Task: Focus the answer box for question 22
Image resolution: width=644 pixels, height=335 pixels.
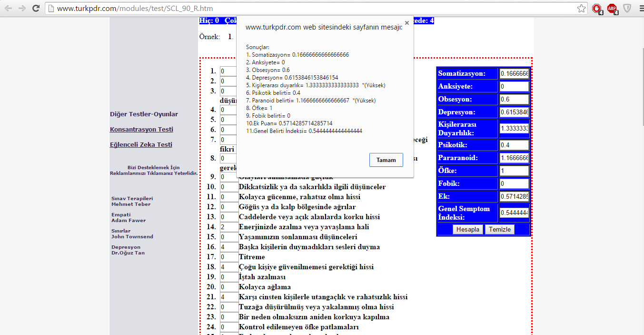Action: [x=229, y=307]
